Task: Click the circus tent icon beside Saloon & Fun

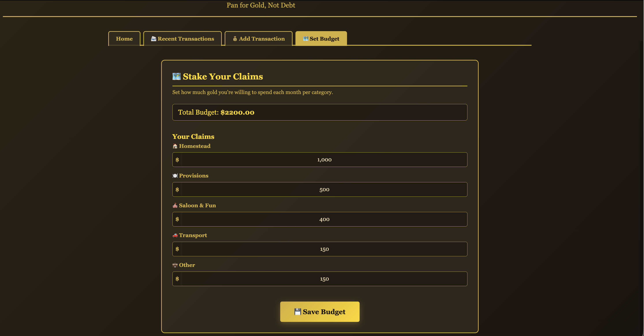Action: point(175,206)
